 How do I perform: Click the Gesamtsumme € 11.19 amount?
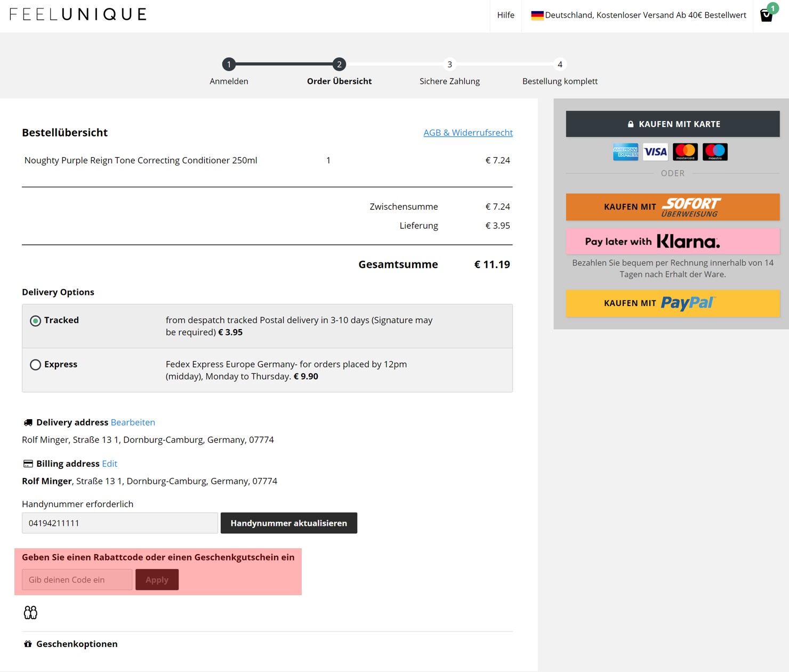point(492,265)
